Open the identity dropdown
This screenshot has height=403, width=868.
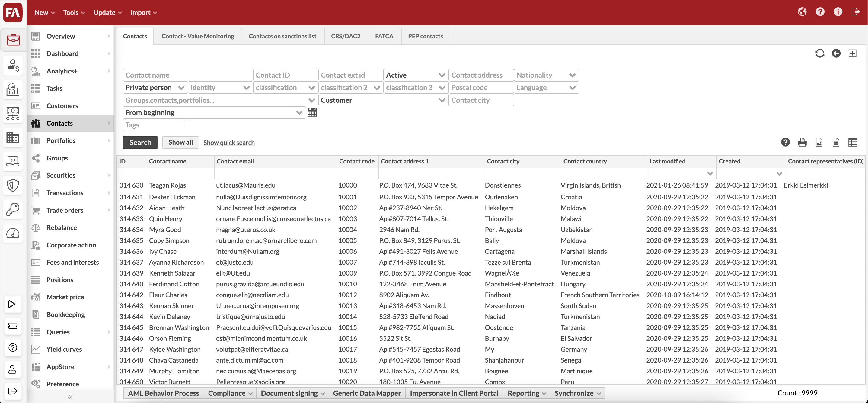[220, 87]
